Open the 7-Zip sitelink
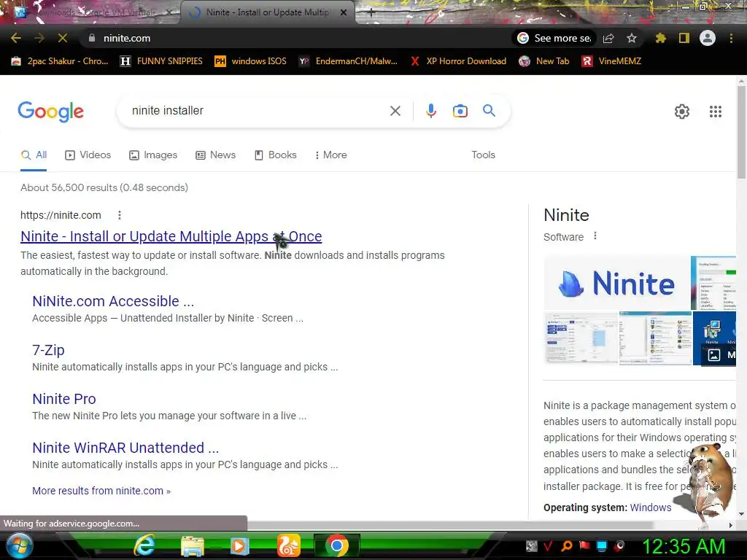Viewport: 747px width, 560px height. click(x=48, y=350)
